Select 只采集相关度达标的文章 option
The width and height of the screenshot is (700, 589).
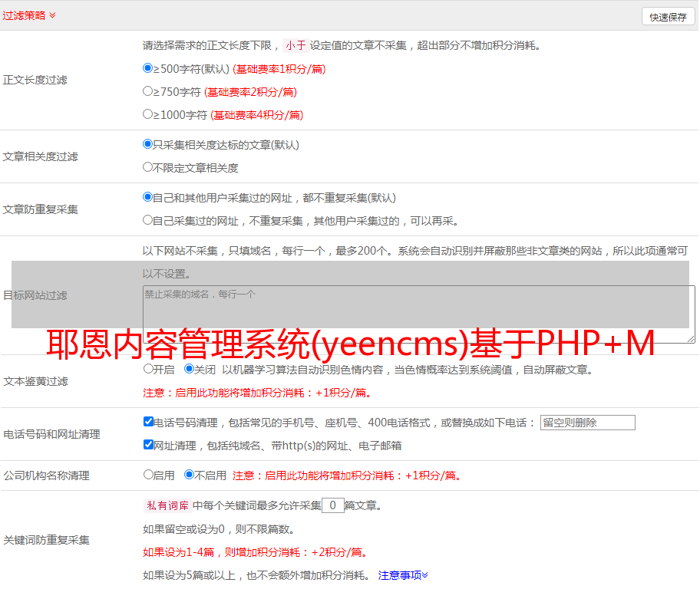coord(148,144)
